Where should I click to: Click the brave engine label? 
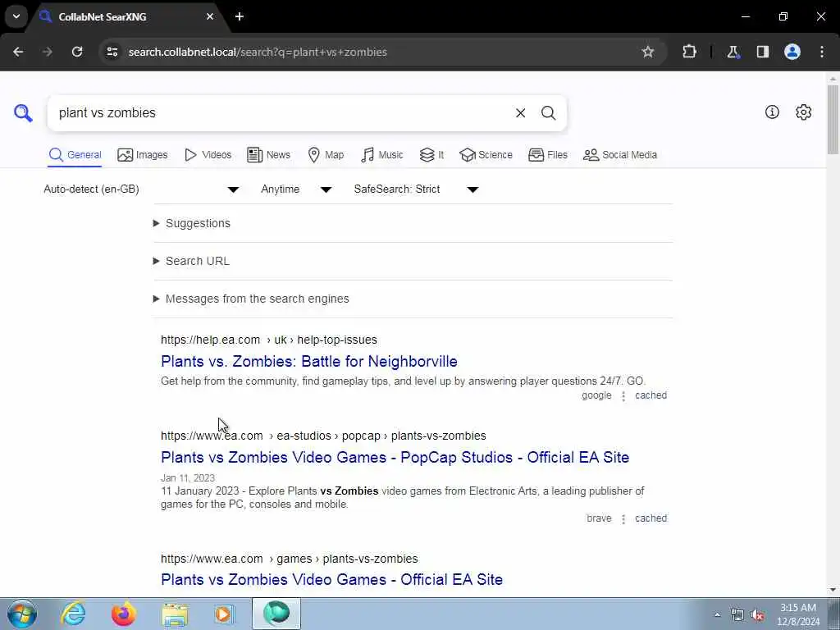click(599, 518)
